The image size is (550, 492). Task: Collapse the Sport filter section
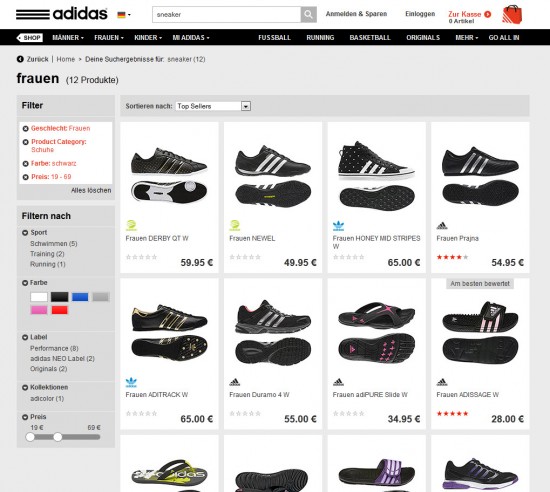[x=25, y=232]
